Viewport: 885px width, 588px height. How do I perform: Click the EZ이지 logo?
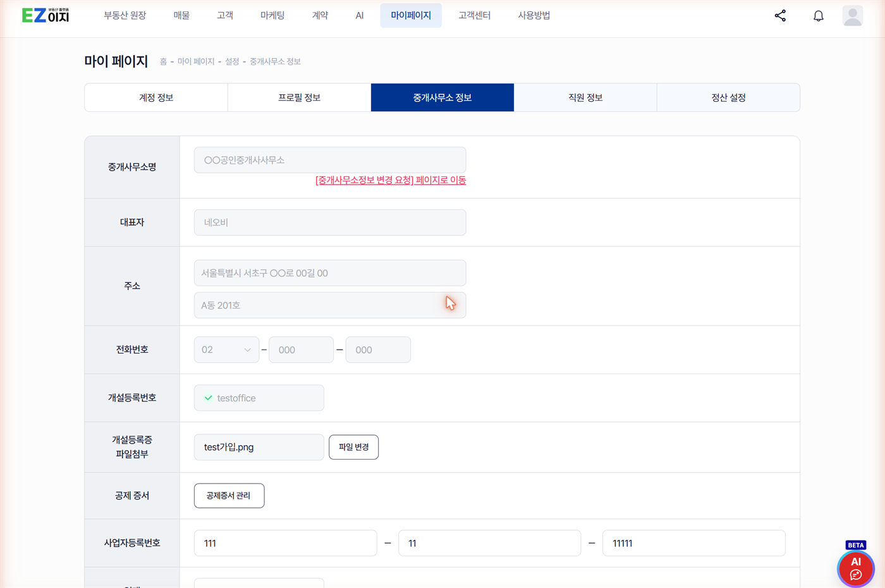pos(46,15)
